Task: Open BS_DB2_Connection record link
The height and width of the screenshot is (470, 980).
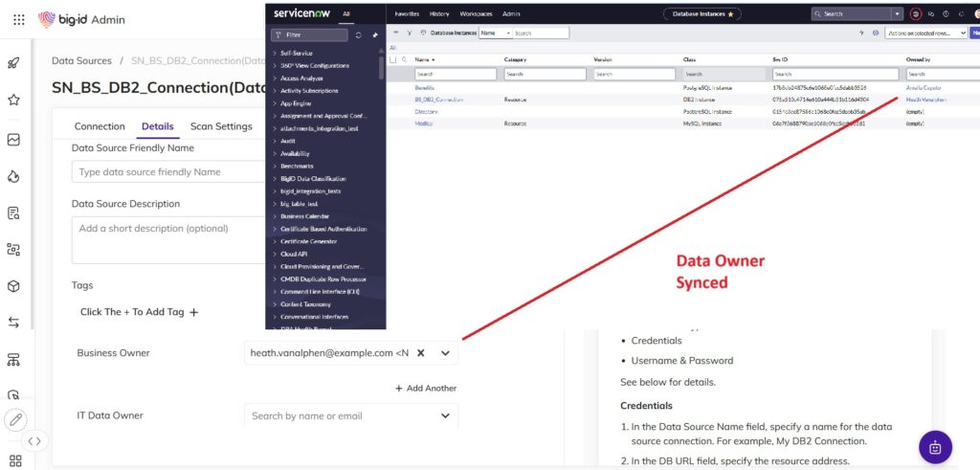Action: point(438,100)
